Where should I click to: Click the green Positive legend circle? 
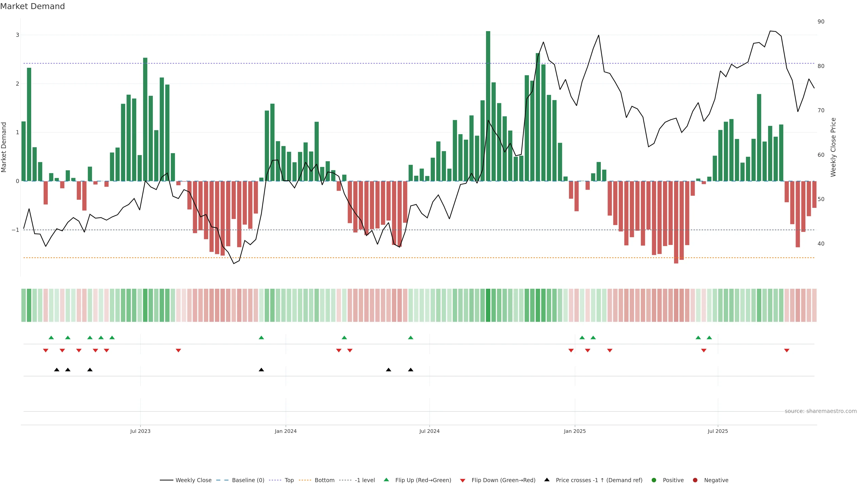click(x=654, y=480)
